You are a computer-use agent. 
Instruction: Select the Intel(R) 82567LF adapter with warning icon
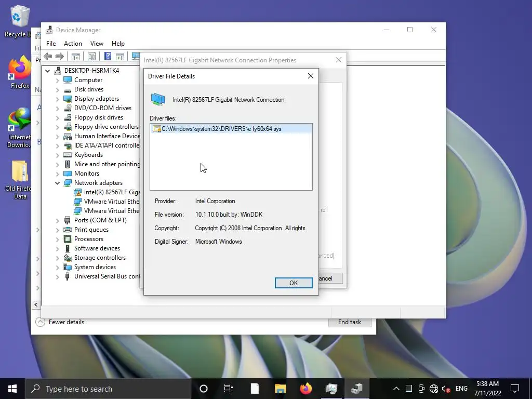107,192
